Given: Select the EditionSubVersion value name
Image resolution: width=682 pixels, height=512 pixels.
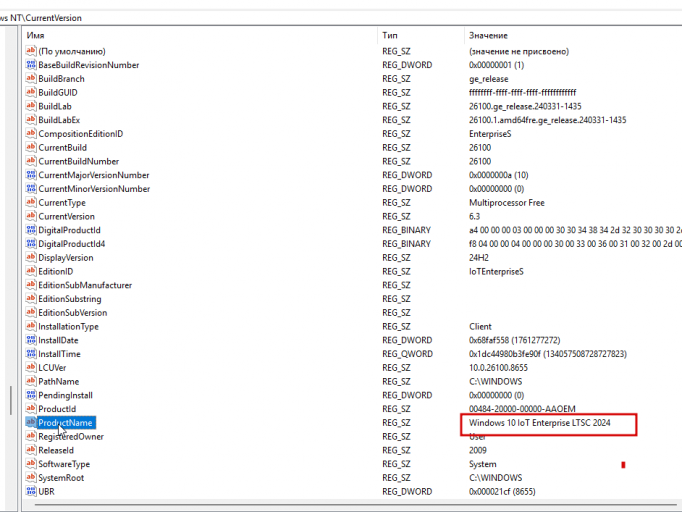Looking at the screenshot, I should (x=72, y=313).
